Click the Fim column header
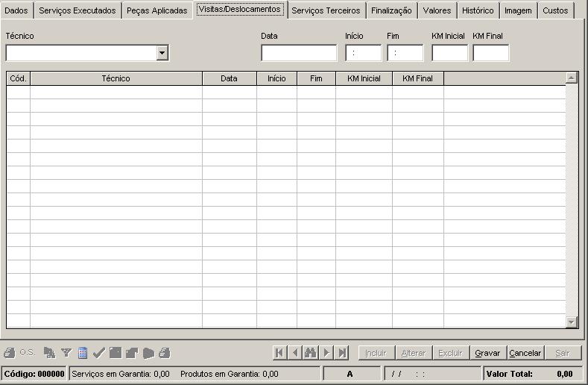Viewport: 588px width, 385px height. pos(316,78)
